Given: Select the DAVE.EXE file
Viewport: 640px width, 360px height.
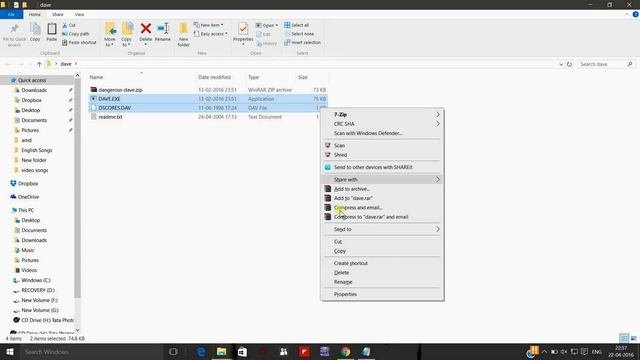Looking at the screenshot, I should click(x=109, y=99).
